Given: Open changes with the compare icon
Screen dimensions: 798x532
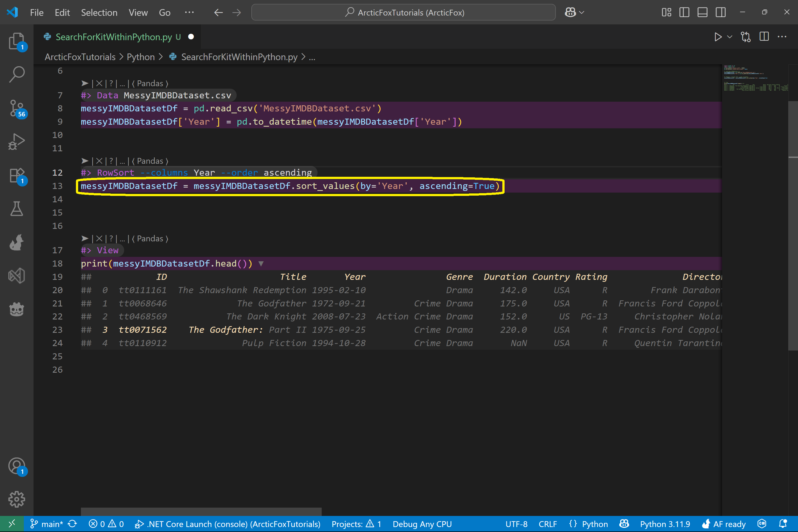Looking at the screenshot, I should 745,37.
